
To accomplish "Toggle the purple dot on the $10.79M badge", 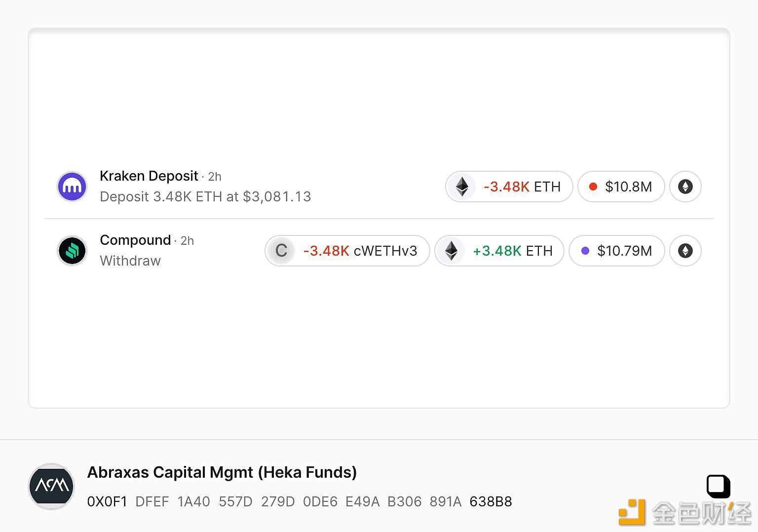I will [585, 251].
